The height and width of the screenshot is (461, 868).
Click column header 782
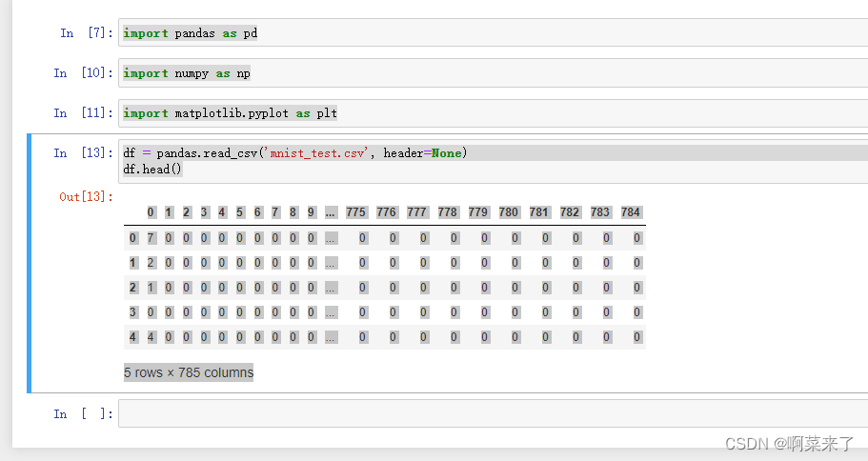click(x=569, y=212)
